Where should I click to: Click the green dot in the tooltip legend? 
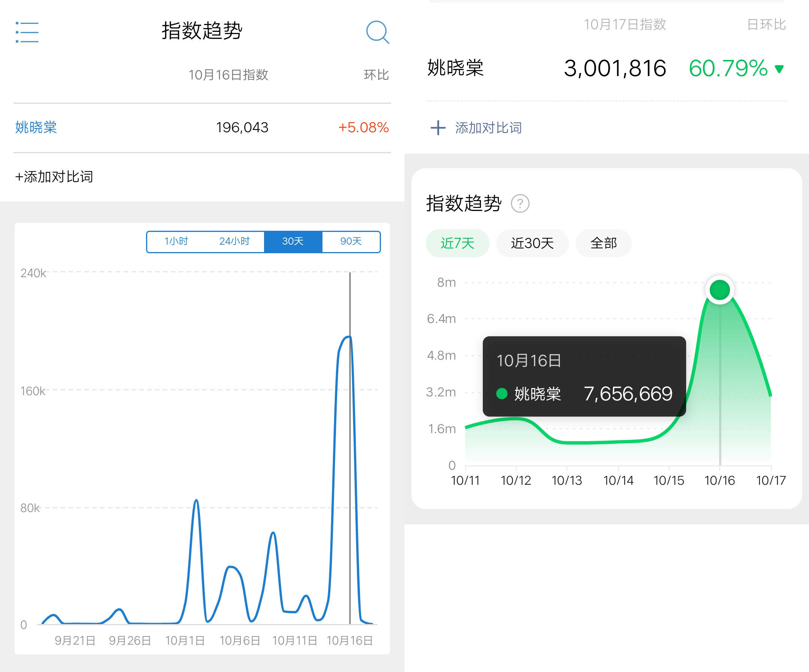point(502,394)
